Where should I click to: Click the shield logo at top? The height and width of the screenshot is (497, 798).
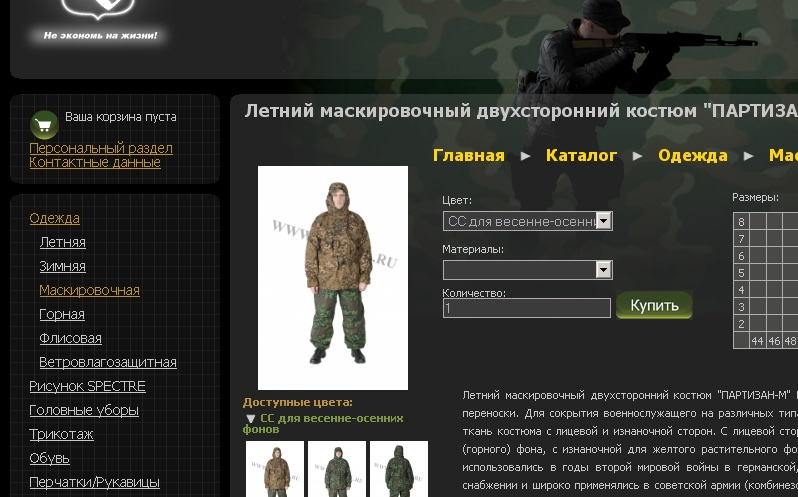[x=98, y=9]
